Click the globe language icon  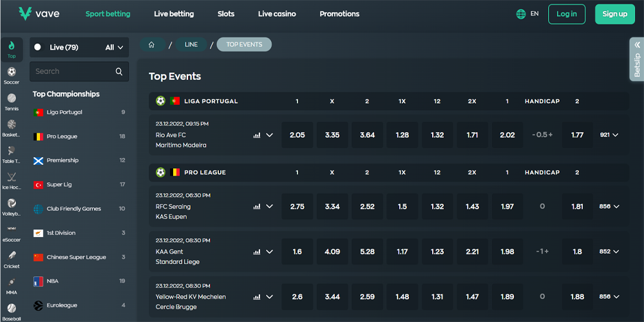click(x=521, y=14)
